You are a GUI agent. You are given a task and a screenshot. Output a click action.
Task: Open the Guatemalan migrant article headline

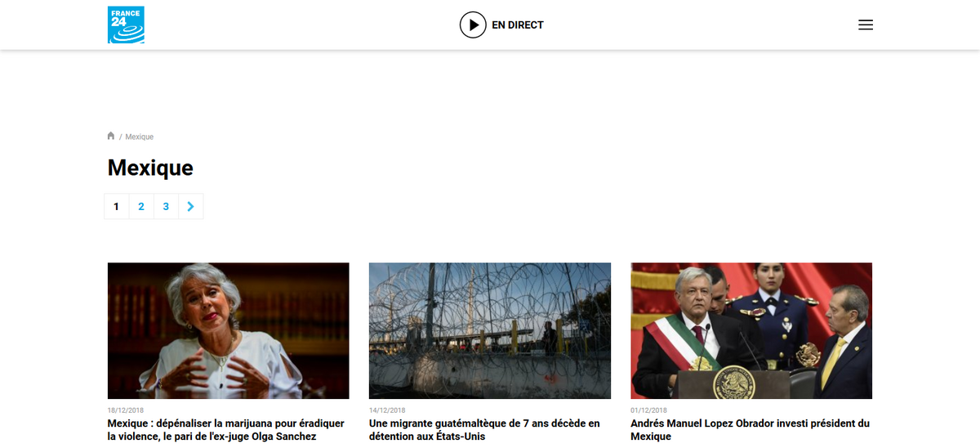tap(484, 430)
